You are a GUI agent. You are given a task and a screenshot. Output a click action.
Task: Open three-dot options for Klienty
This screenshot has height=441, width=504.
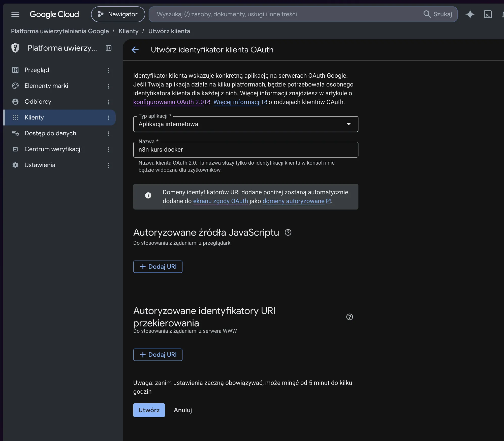(x=109, y=118)
